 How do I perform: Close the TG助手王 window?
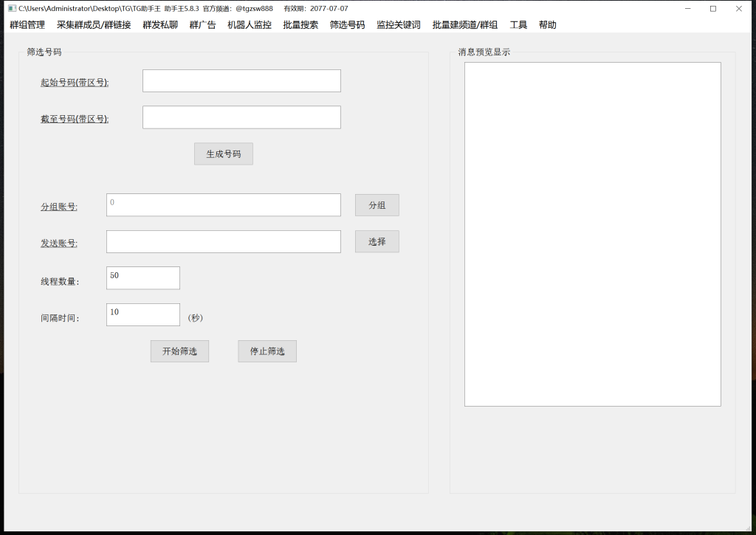(738, 9)
